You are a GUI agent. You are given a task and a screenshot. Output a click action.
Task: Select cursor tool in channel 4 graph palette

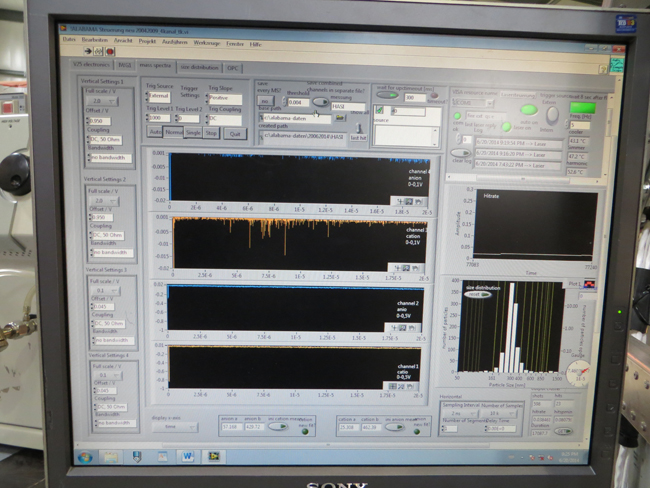400,202
